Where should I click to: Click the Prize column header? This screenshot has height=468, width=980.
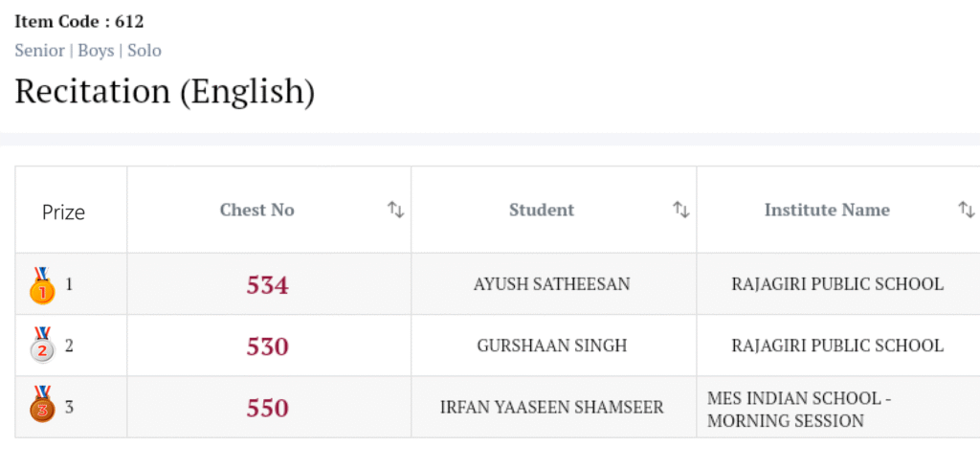(x=63, y=212)
